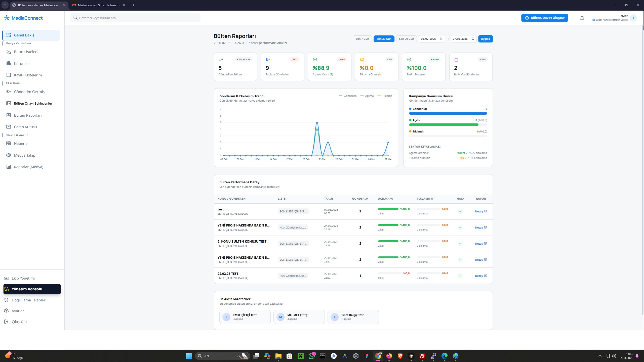644x362 pixels.
Task: Click the notifications bell icon
Action: pos(582,18)
